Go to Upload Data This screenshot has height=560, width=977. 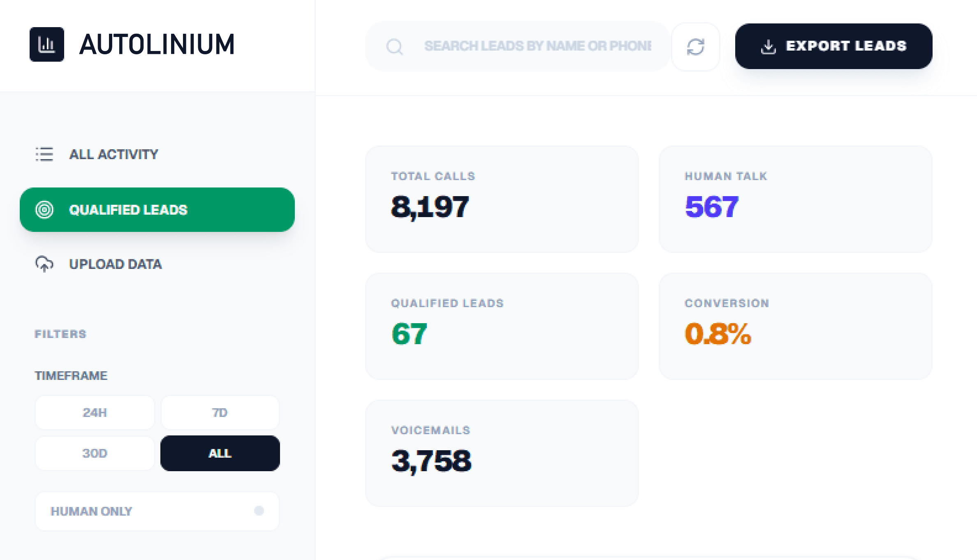click(x=115, y=264)
